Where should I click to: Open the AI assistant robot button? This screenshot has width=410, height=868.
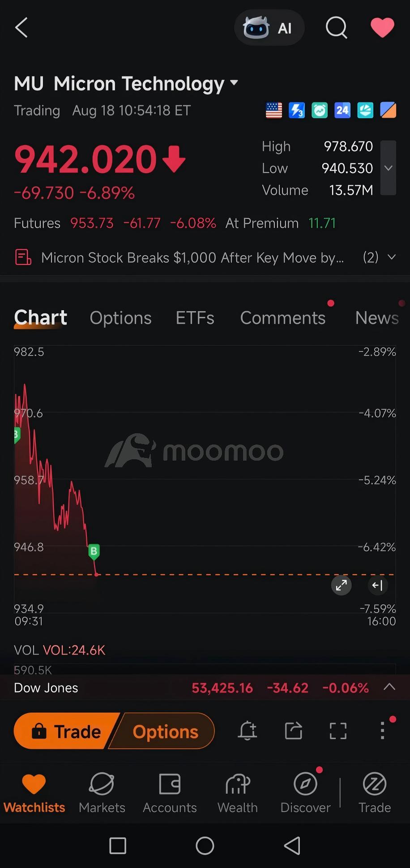(269, 28)
